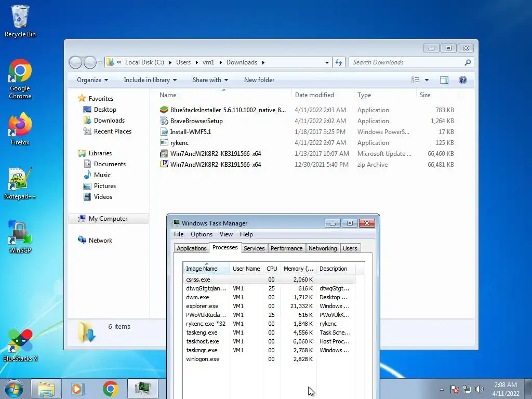Viewport: 532px width, 399px height.
Task: Open the view options dropdown arrow
Action: point(427,80)
